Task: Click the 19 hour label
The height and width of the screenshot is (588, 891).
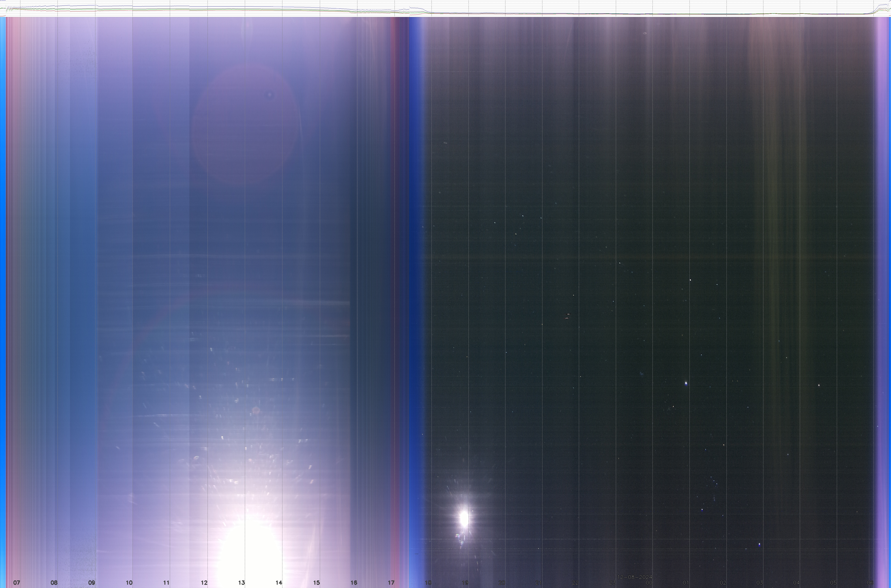Action: click(x=465, y=583)
